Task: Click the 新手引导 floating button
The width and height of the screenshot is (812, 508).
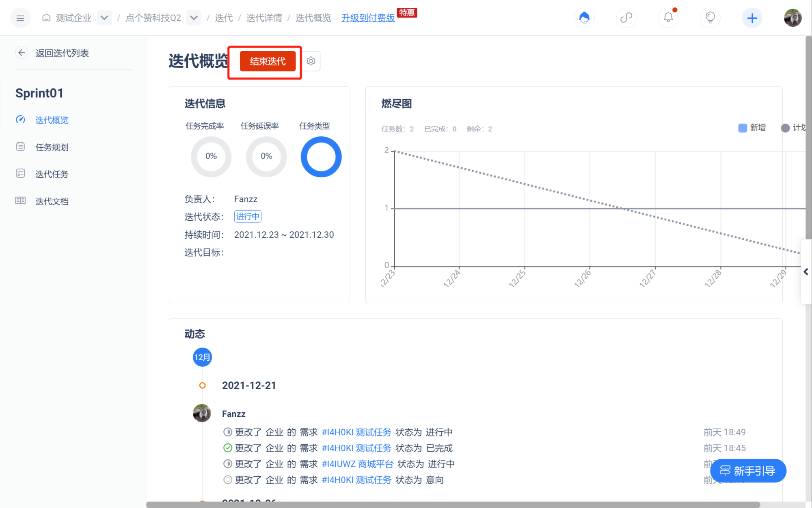Action: point(748,471)
